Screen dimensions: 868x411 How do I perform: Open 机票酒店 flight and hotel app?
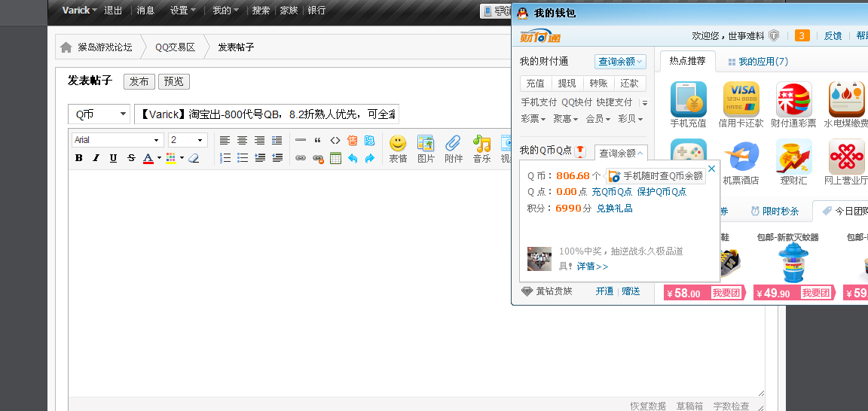741,162
